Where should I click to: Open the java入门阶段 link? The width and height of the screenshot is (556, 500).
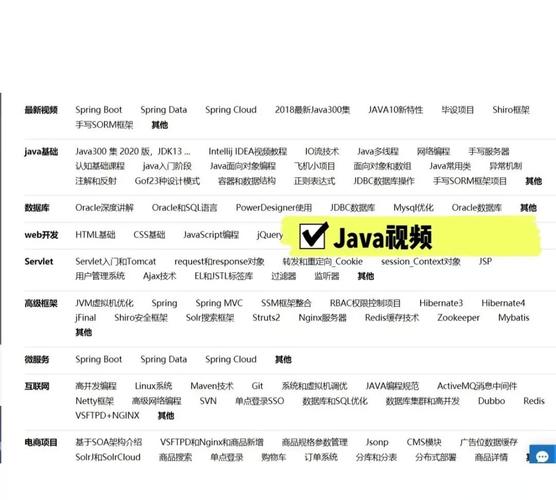tap(167, 166)
